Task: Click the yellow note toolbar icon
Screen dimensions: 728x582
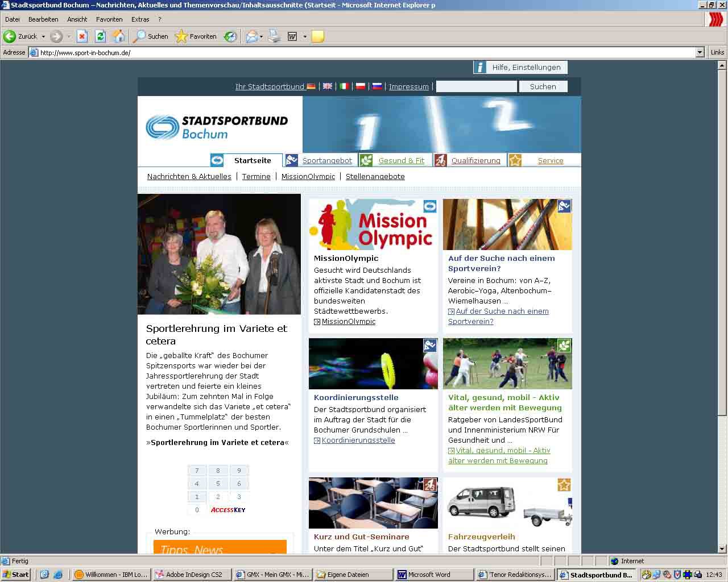Action: (318, 36)
